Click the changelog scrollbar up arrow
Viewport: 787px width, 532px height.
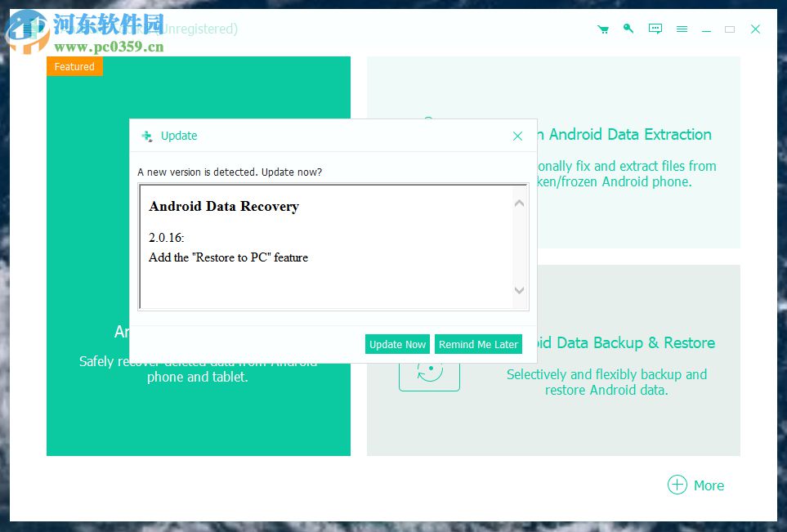coord(520,202)
